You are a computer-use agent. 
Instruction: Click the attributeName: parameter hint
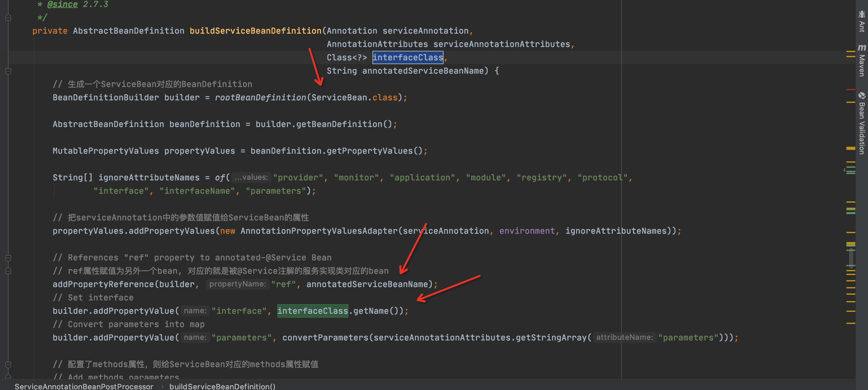pyautogui.click(x=624, y=337)
